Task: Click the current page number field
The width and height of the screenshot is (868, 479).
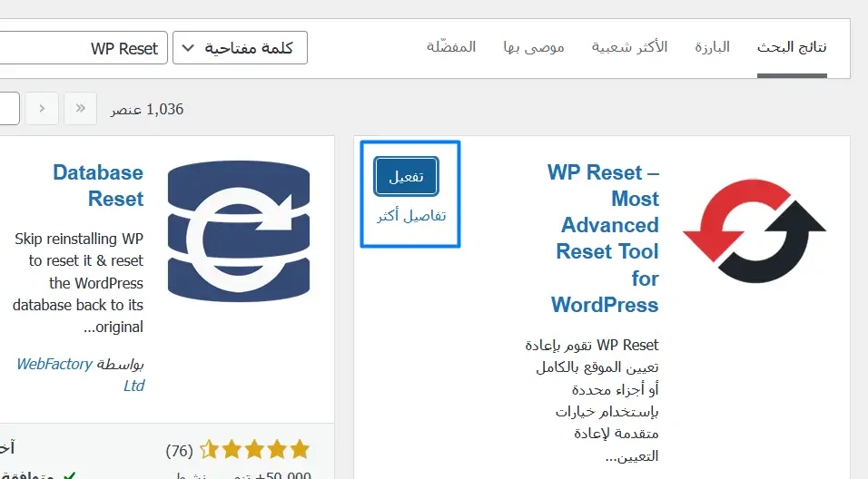Action: tap(9, 109)
